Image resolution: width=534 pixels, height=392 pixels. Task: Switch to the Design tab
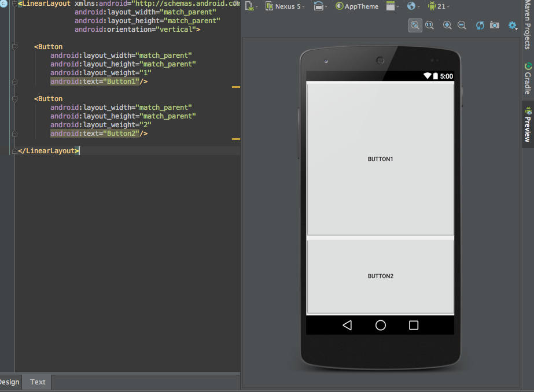[x=8, y=382]
